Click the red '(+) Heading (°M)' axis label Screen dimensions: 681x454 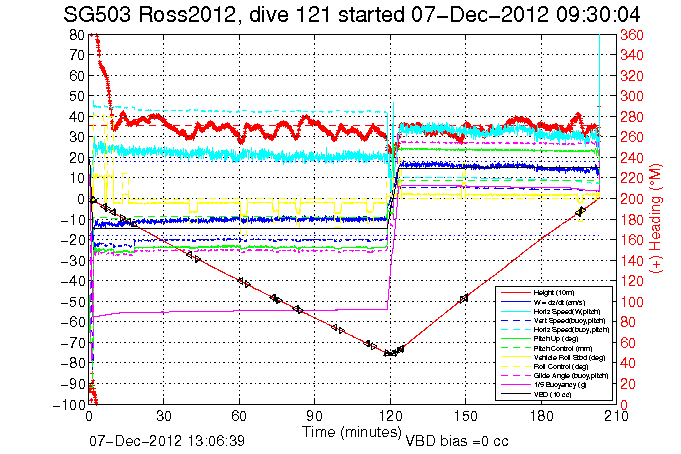656,219
